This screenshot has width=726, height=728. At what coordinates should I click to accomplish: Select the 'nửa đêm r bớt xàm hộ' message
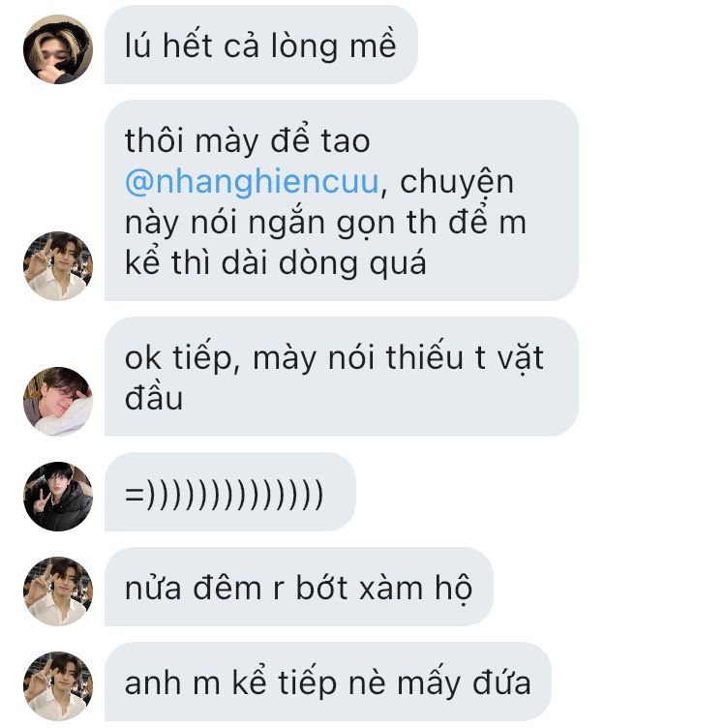tap(299, 587)
